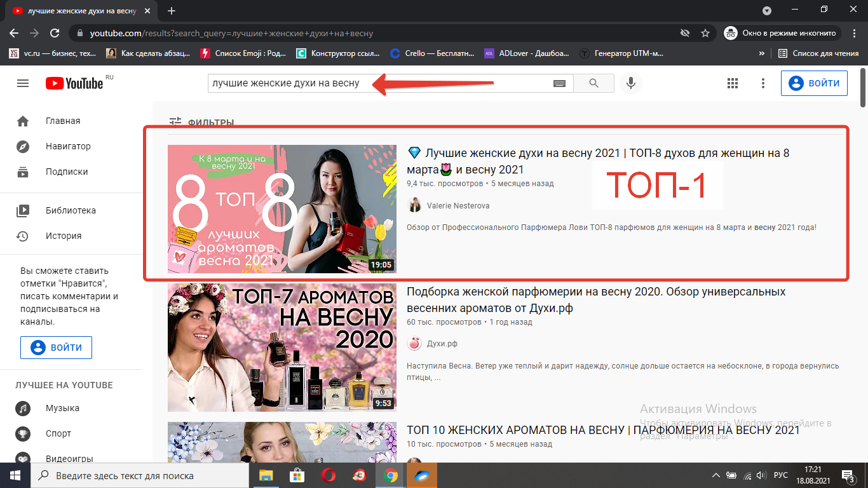This screenshot has width=868, height=488.
Task: Click Valerie Nesterova channel avatar
Action: pyautogui.click(x=414, y=205)
